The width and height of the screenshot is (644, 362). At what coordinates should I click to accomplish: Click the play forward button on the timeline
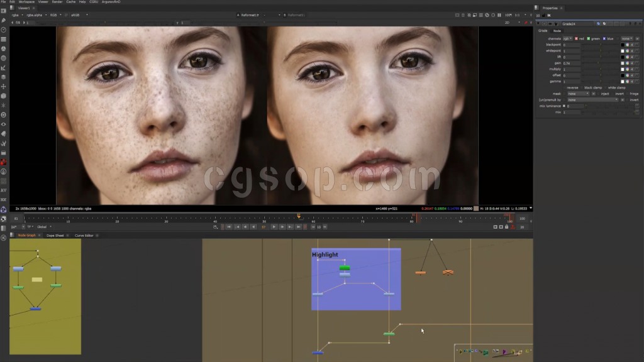[x=274, y=226]
